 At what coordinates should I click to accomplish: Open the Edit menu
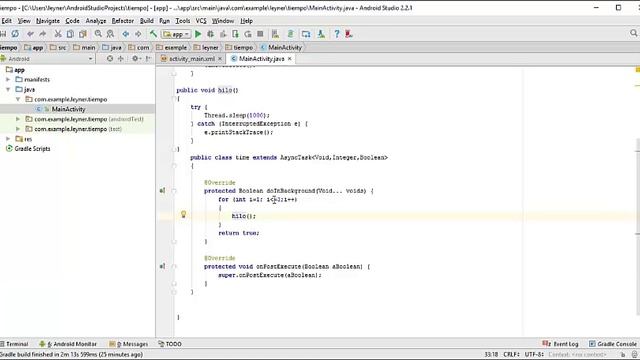7,21
